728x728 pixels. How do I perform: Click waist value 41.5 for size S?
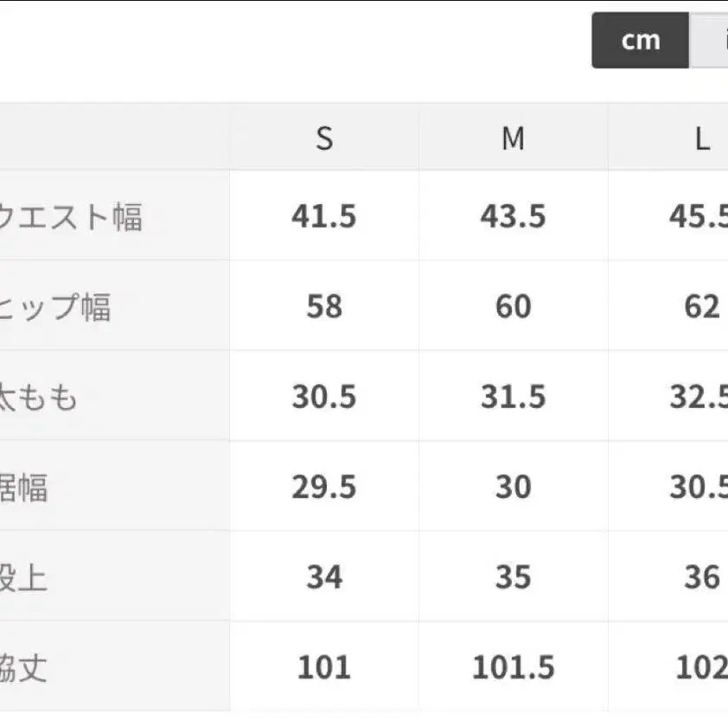point(324,216)
